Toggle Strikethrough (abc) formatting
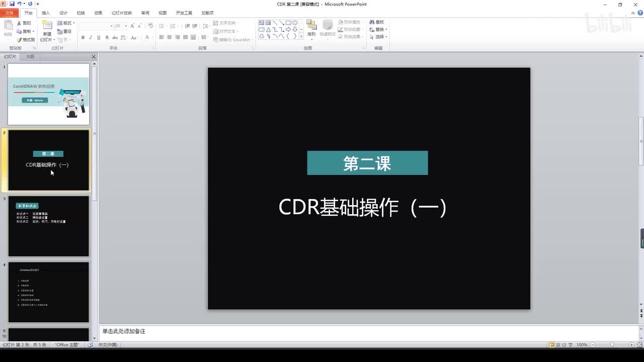The image size is (644, 362). (x=115, y=37)
